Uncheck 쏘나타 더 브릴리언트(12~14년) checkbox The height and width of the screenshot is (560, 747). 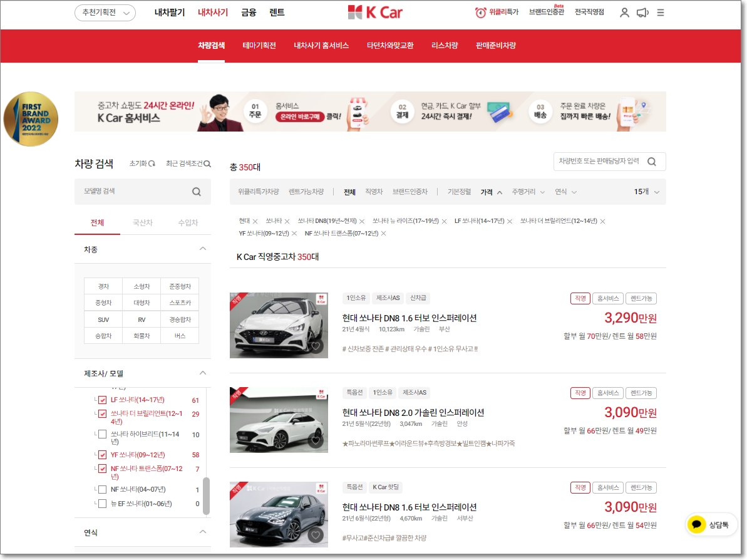pos(102,413)
